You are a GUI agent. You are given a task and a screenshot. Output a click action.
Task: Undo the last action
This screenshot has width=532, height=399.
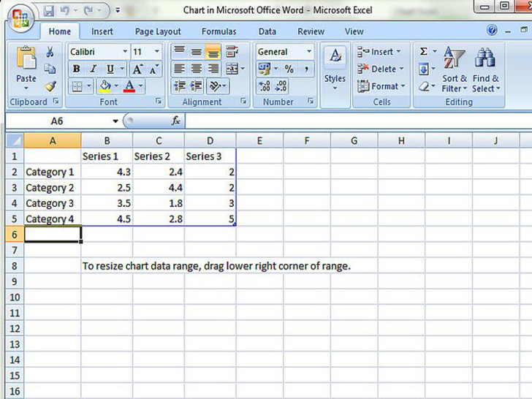65,11
